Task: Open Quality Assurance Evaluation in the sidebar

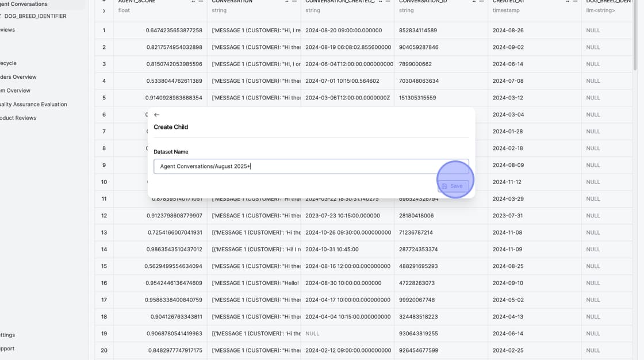Action: 33,105
